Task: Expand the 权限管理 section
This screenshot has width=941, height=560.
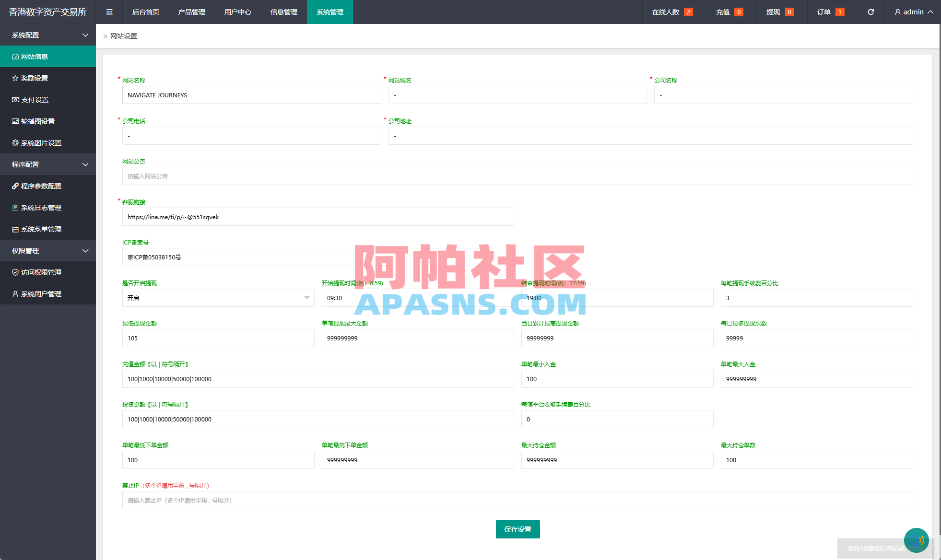Action: (48, 250)
